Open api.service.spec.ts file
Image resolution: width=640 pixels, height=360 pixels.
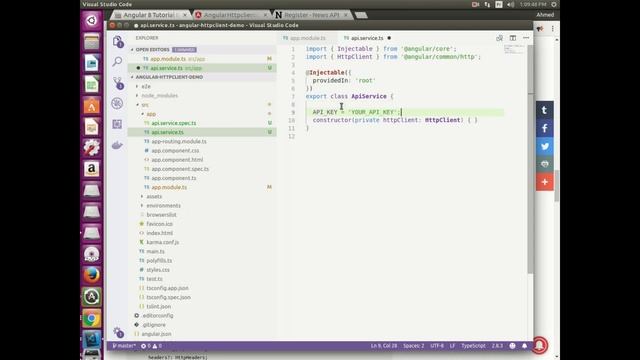173,123
